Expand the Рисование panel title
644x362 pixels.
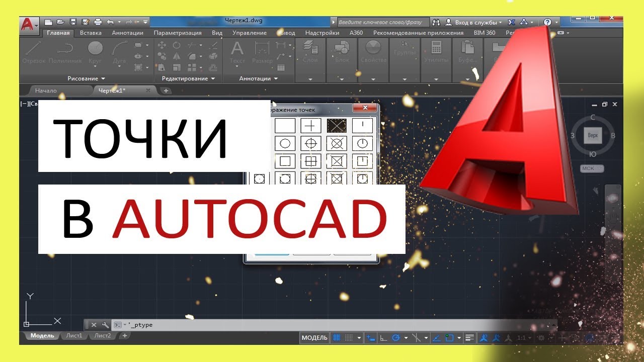[x=86, y=78]
